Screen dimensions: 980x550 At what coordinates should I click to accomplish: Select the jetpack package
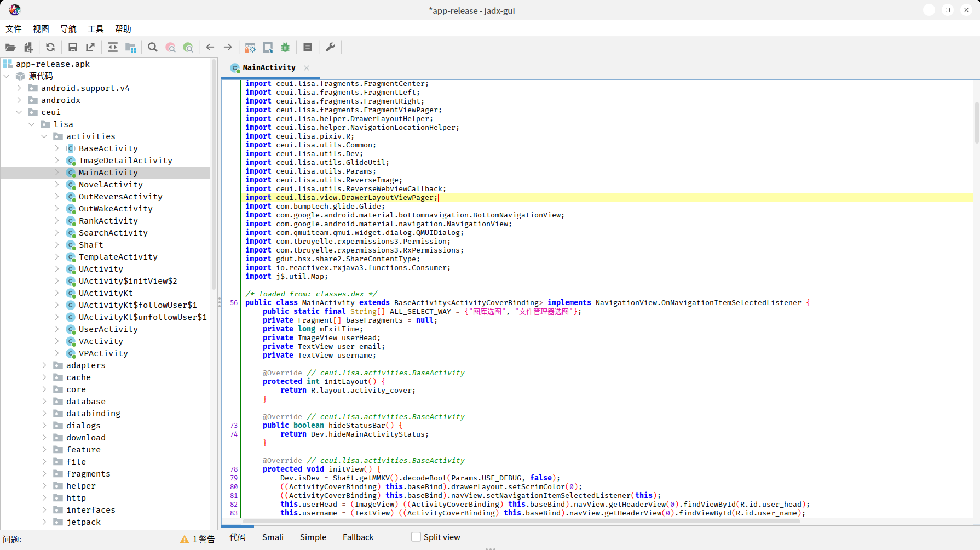(x=83, y=522)
